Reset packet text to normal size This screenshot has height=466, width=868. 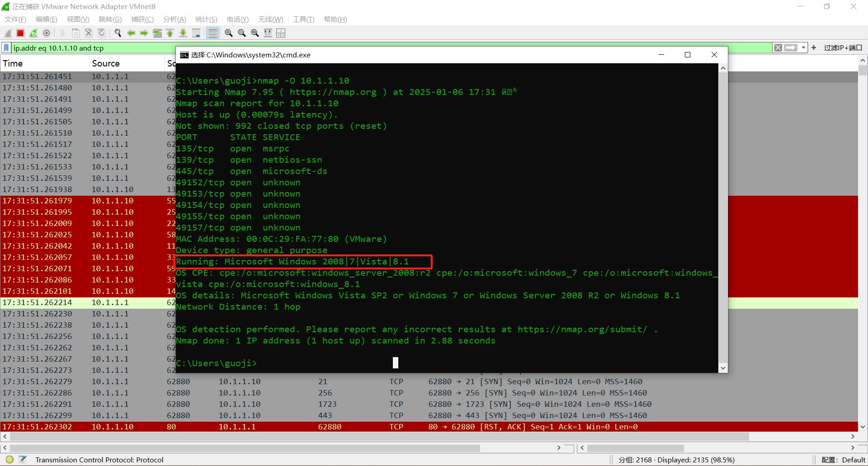click(x=255, y=33)
